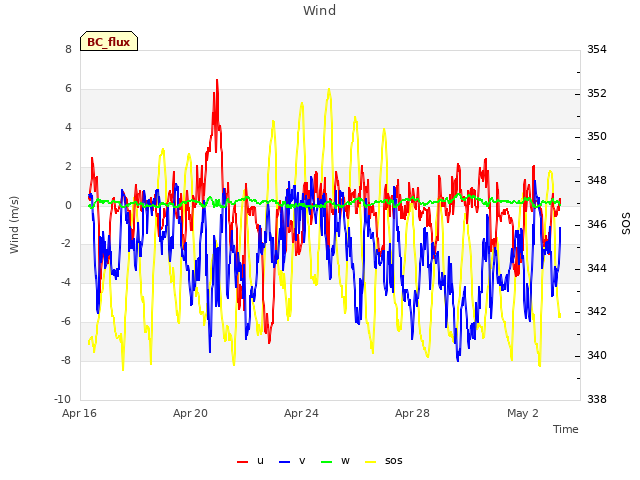Toggle the yellow sos series legend swatch
640x480 pixels.
click(x=370, y=462)
